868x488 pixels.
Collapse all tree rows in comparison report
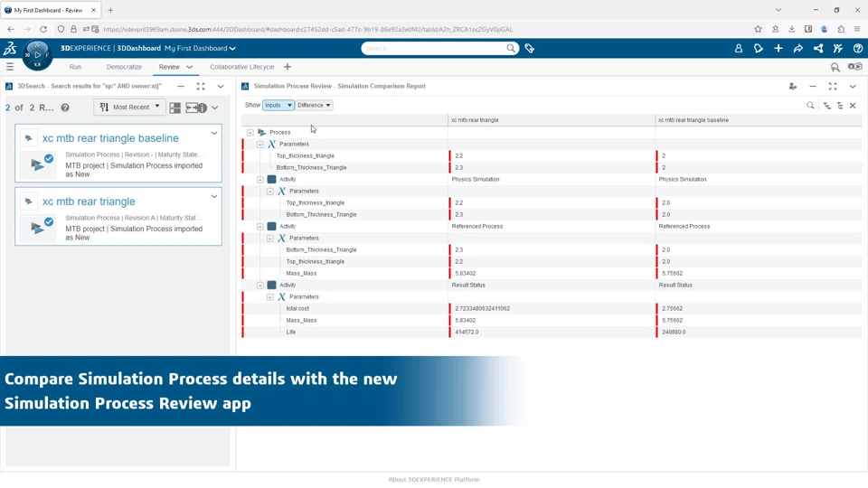[840, 105]
